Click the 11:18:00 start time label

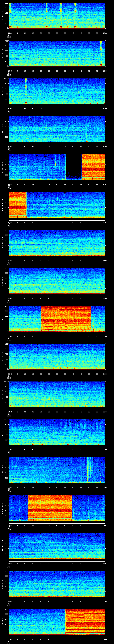tap(9, 184)
